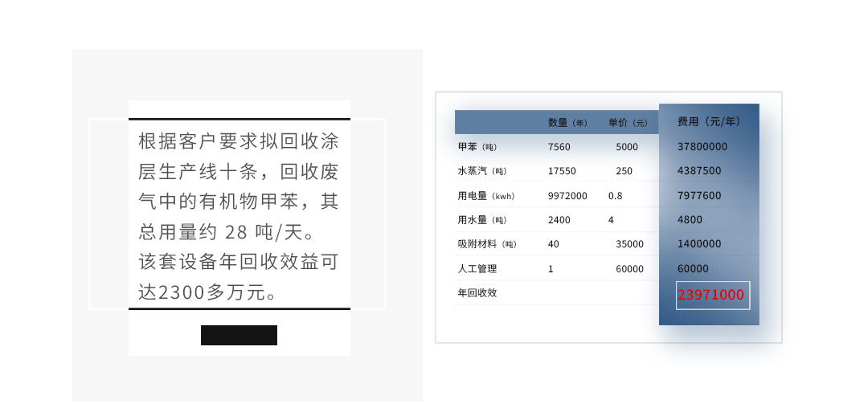Click the 费用（元/年） column header
This screenshot has height=412, width=868.
708,122
